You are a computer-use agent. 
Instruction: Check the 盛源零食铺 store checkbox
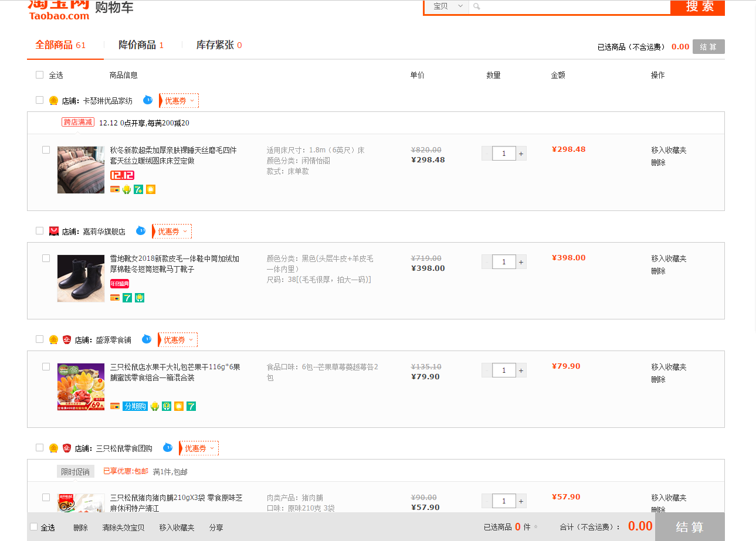pyautogui.click(x=39, y=339)
